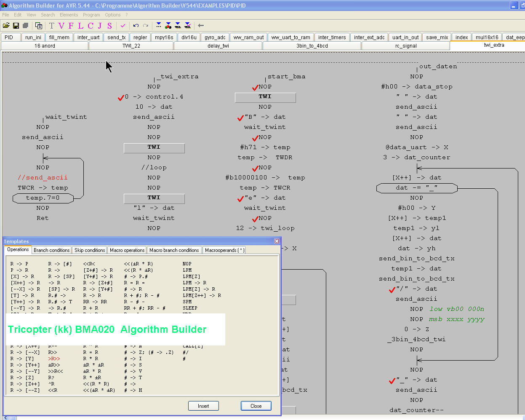Click the Save floppy disk icon
The image size is (525, 420).
click(x=16, y=26)
